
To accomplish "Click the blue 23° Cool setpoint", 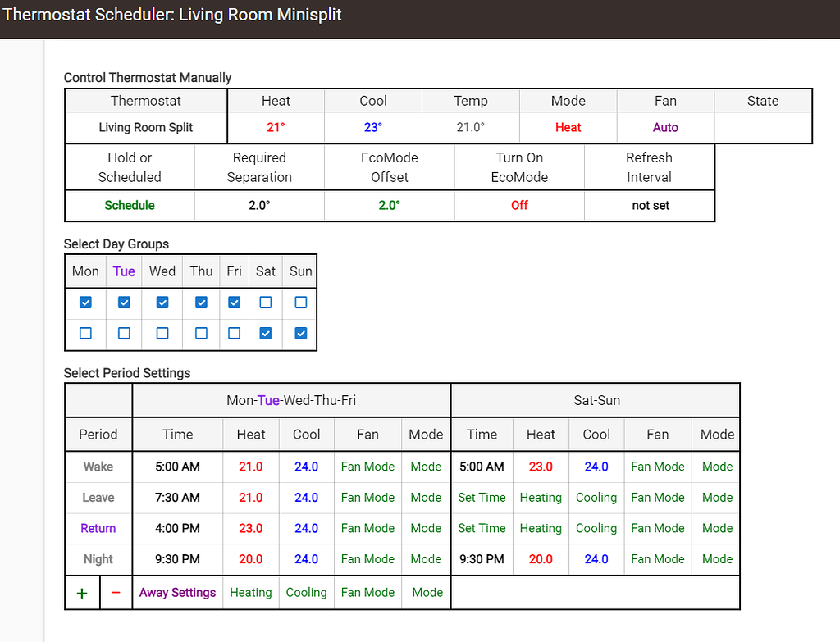I will (373, 128).
